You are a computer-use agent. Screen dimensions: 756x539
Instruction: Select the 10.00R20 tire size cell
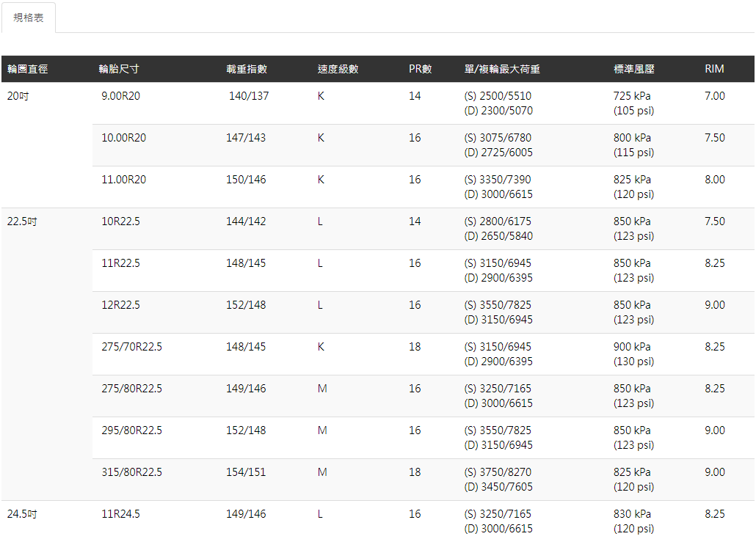123,138
